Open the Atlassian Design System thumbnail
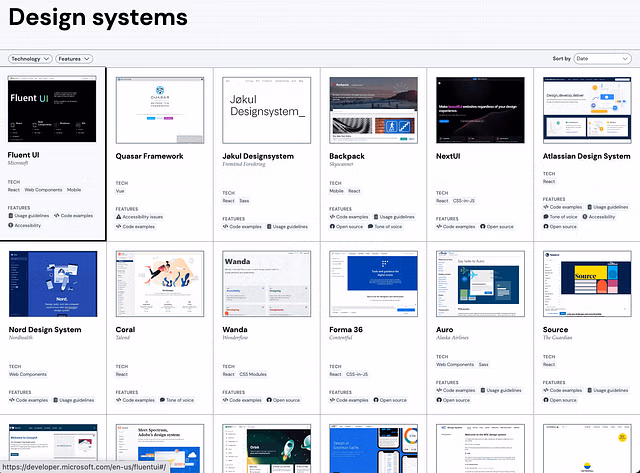The width and height of the screenshot is (640, 473). (x=587, y=110)
